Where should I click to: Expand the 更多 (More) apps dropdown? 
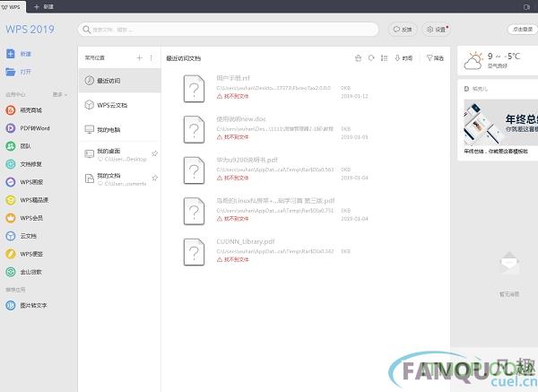60,94
